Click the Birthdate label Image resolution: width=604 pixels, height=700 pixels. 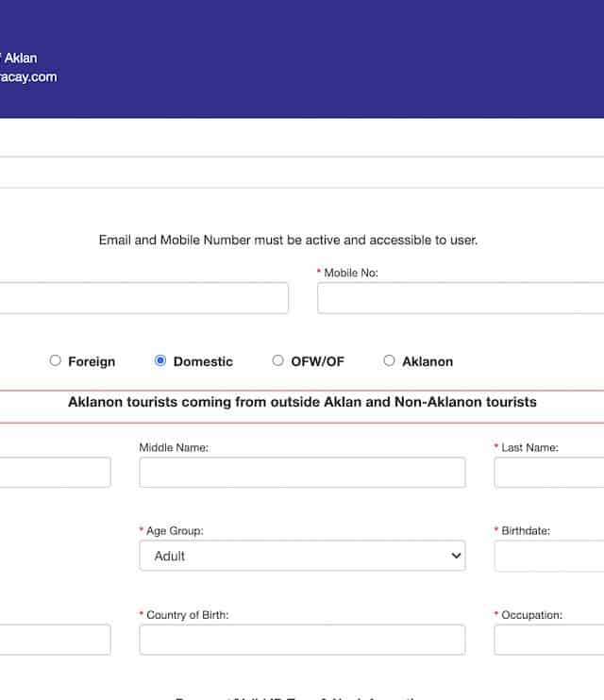pos(526,531)
